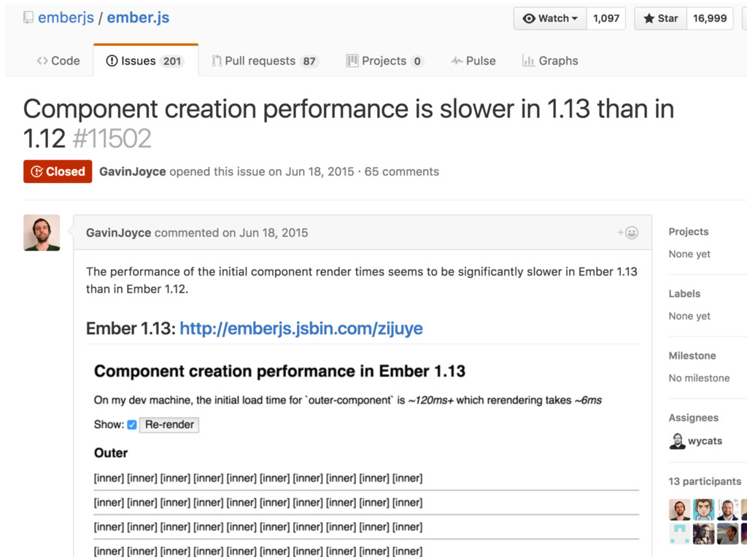The height and width of the screenshot is (560, 747).
Task: Click the second participant avatar
Action: click(x=703, y=510)
